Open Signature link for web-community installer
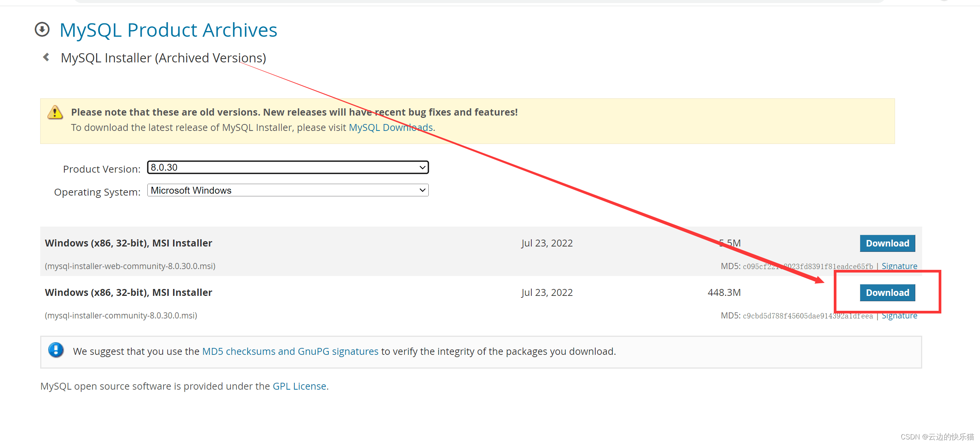The image size is (980, 444). click(x=899, y=266)
